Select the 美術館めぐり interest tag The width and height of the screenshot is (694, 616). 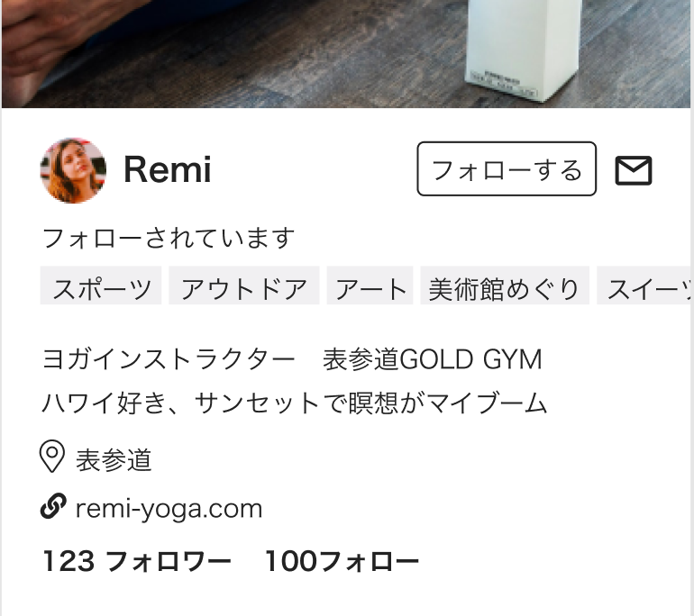[x=505, y=285]
